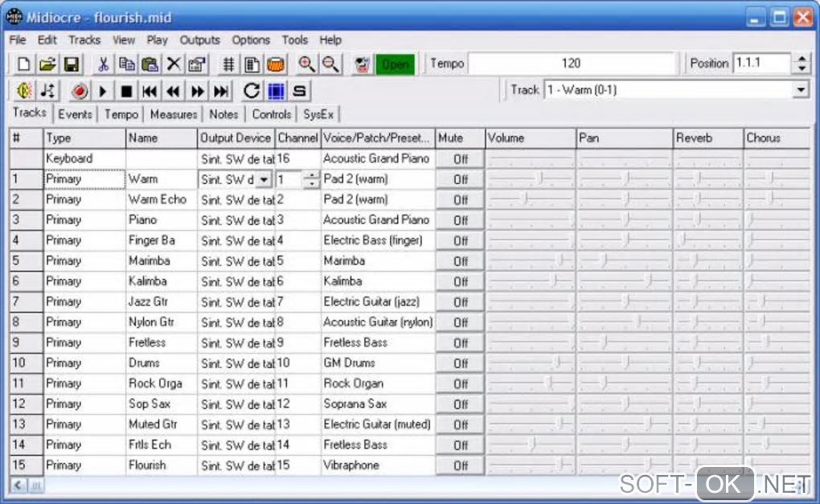
Task: Mute the Drums track
Action: pyautogui.click(x=460, y=363)
